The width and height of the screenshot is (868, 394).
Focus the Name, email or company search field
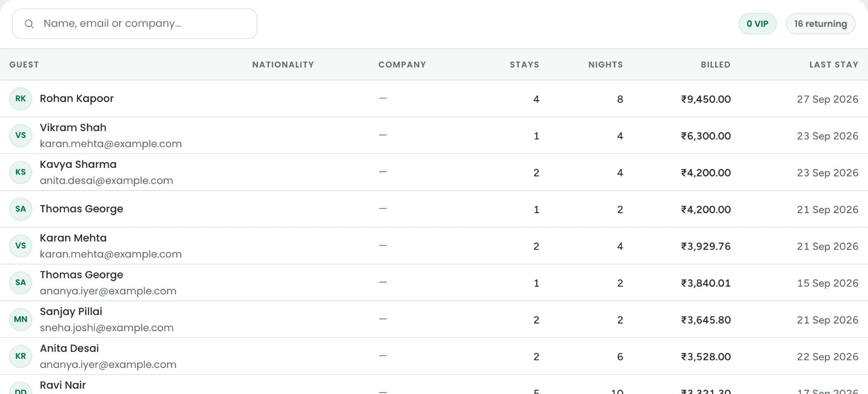click(135, 24)
